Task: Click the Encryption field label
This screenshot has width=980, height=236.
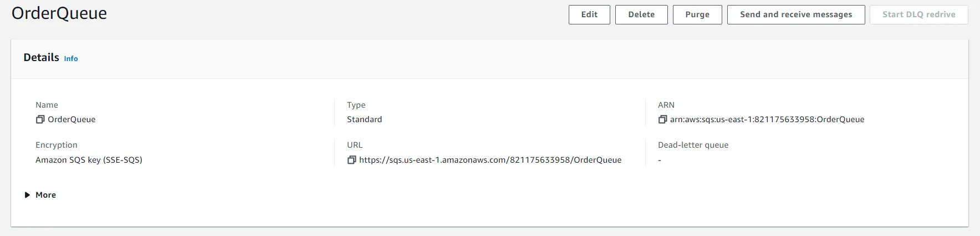Action: (x=57, y=145)
